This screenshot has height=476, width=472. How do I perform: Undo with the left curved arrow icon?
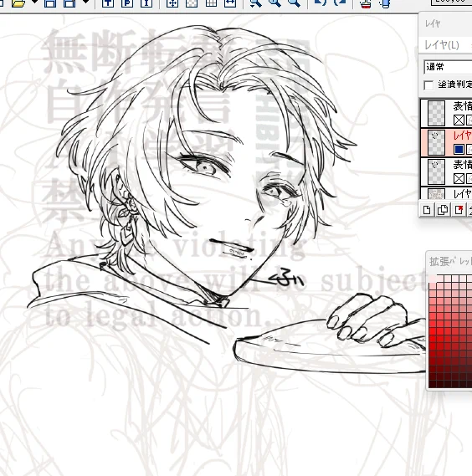pyautogui.click(x=321, y=3)
